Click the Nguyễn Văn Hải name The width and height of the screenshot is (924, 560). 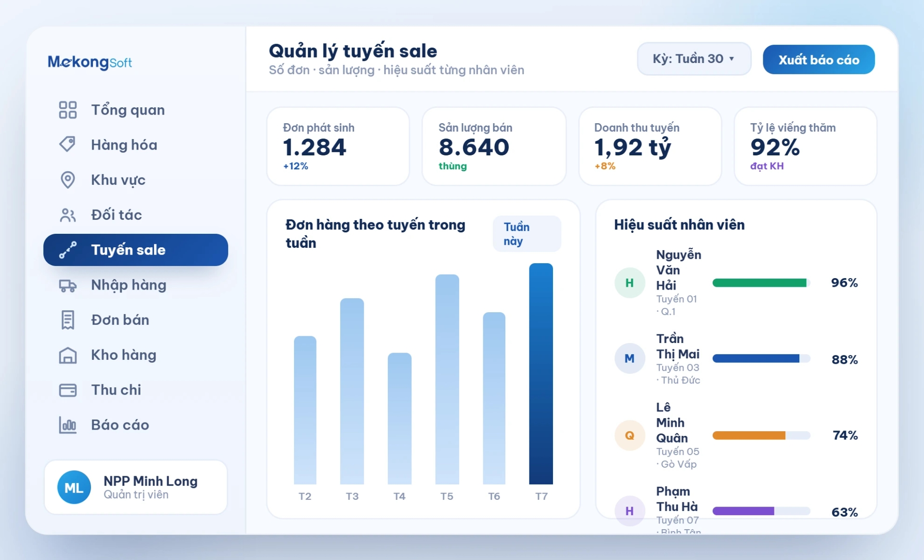[x=679, y=270]
